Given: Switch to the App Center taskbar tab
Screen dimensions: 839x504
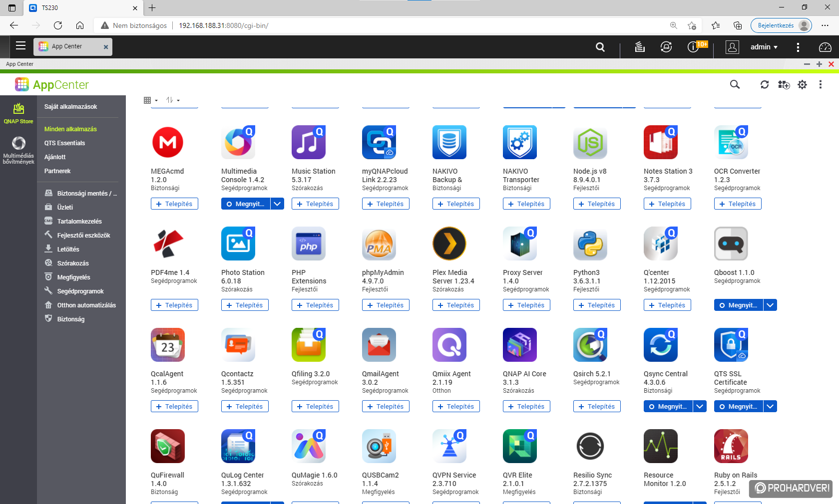Looking at the screenshot, I should click(x=73, y=46).
